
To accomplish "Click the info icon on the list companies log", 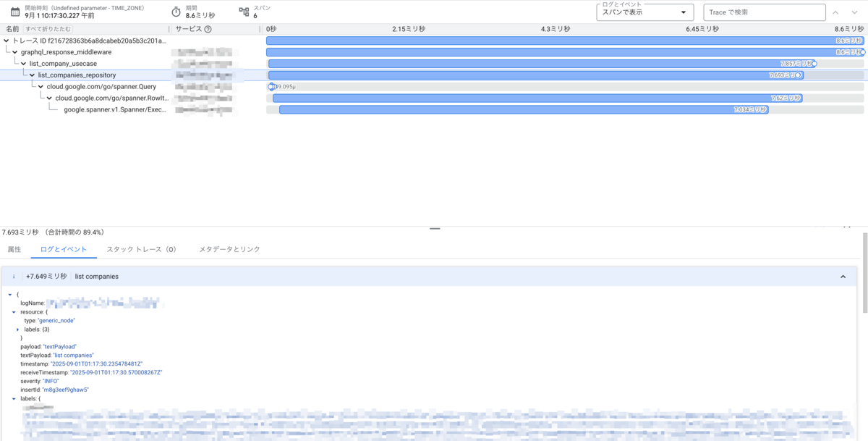I will [x=14, y=276].
